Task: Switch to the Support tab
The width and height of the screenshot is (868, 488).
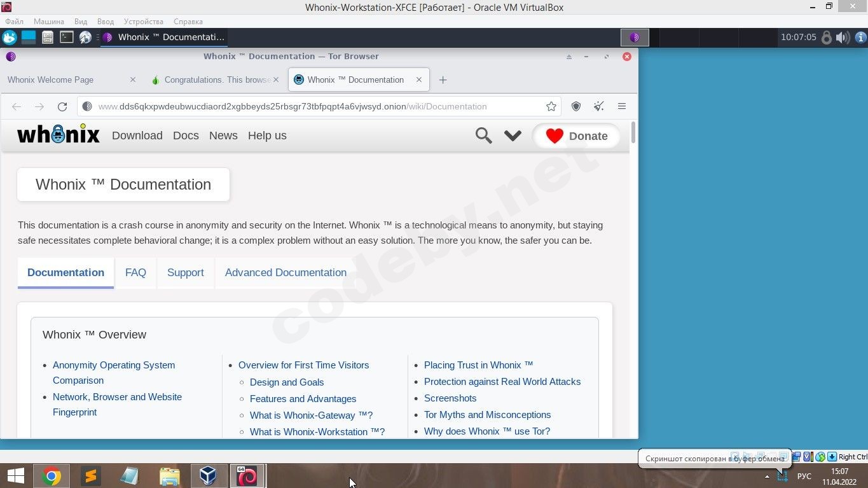Action: tap(186, 273)
